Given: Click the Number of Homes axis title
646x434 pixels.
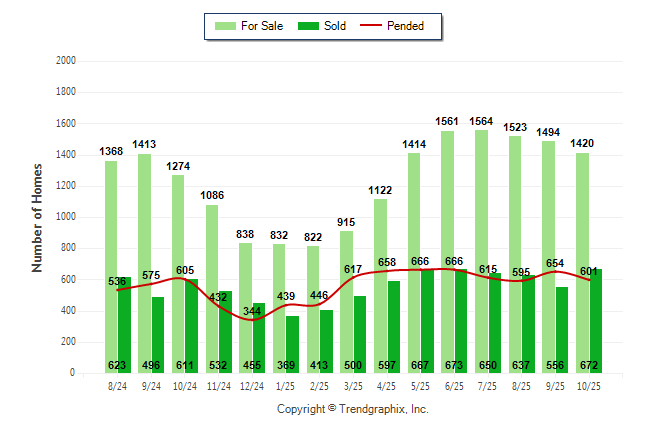Looking at the screenshot, I should tap(37, 217).
